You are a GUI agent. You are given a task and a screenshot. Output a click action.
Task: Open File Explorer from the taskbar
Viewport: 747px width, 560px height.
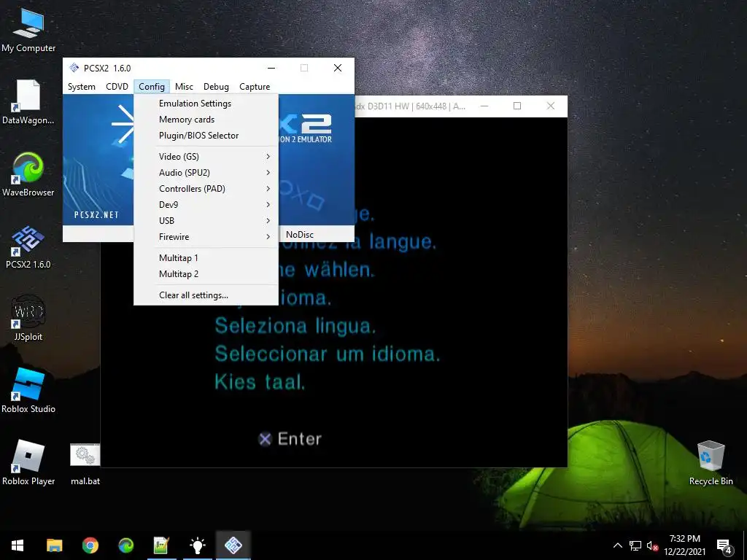pyautogui.click(x=54, y=545)
